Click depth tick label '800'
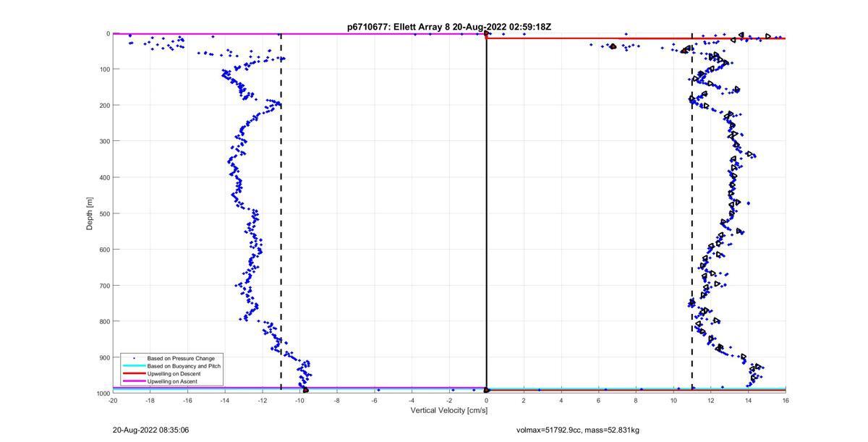868x442 pixels. click(x=104, y=321)
